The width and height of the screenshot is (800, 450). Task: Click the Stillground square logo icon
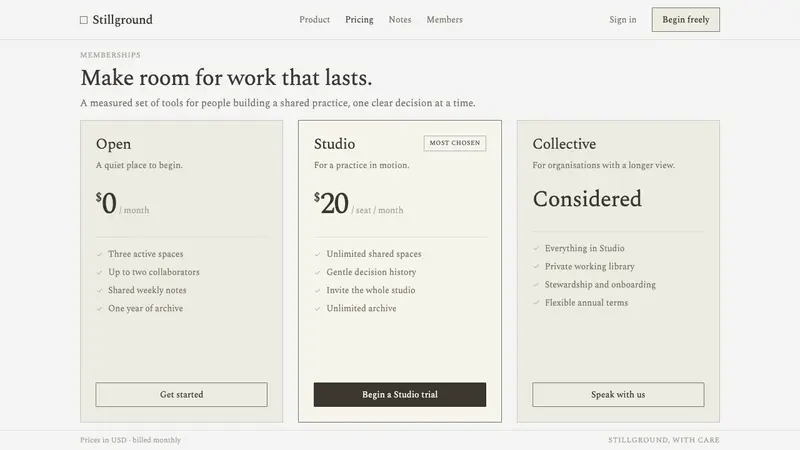click(84, 20)
